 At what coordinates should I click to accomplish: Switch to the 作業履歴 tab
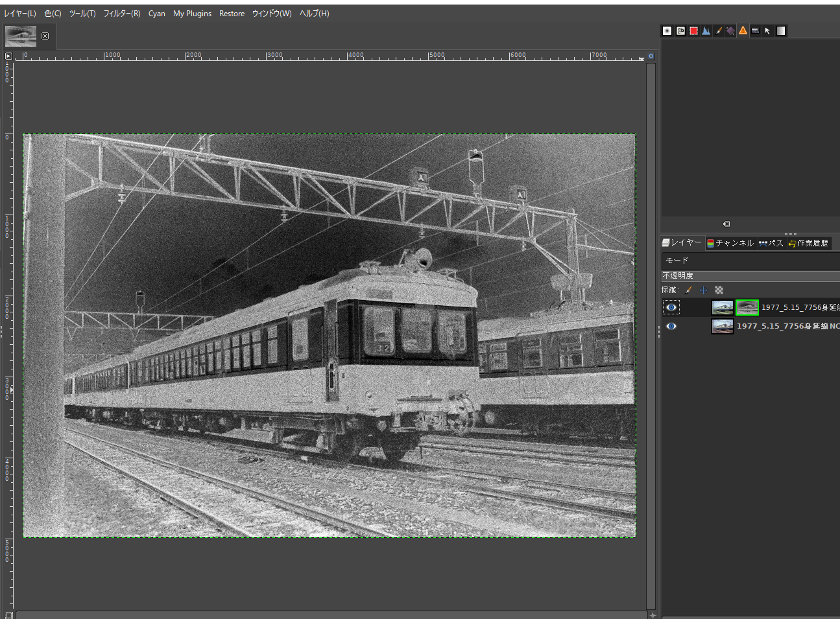coord(808,243)
